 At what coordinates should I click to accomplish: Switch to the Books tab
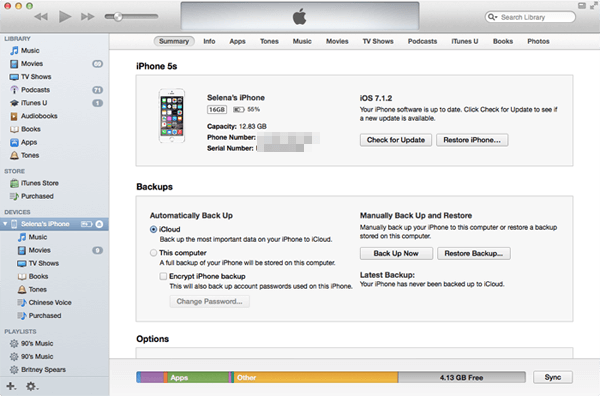coord(503,41)
